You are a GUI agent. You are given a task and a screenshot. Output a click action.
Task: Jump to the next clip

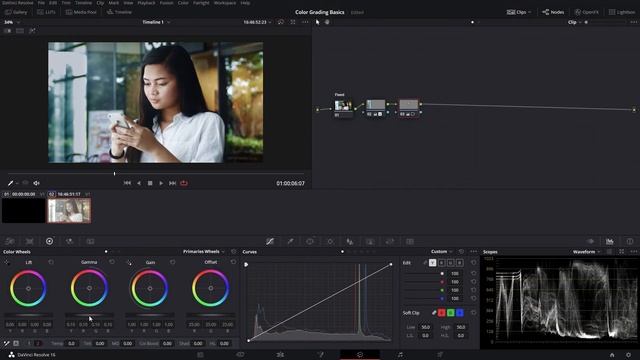pyautogui.click(x=172, y=183)
